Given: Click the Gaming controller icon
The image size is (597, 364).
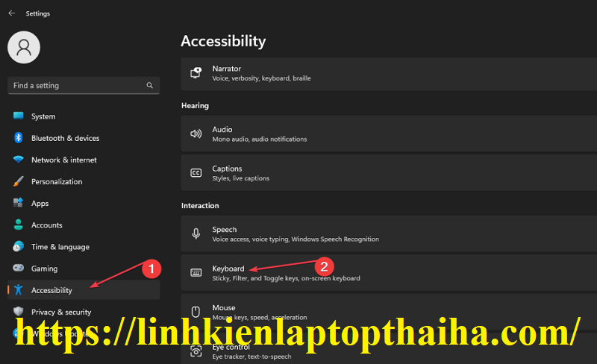Looking at the screenshot, I should tap(18, 268).
